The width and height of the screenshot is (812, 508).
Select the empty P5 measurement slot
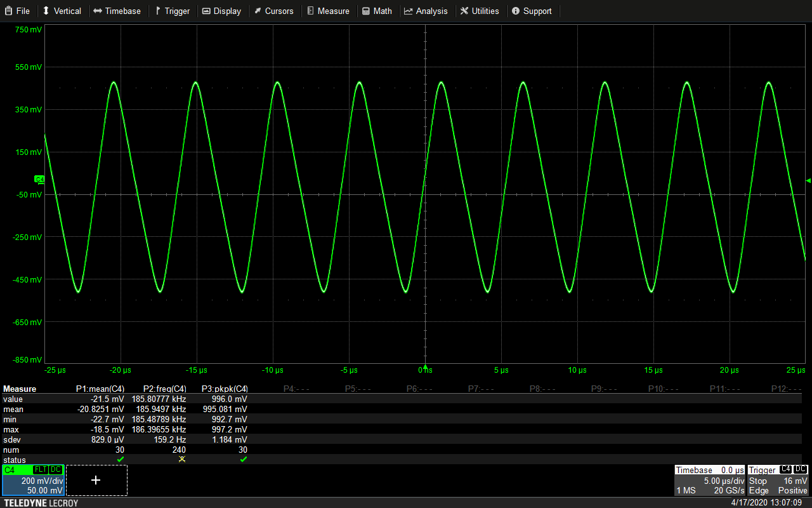[x=358, y=389]
